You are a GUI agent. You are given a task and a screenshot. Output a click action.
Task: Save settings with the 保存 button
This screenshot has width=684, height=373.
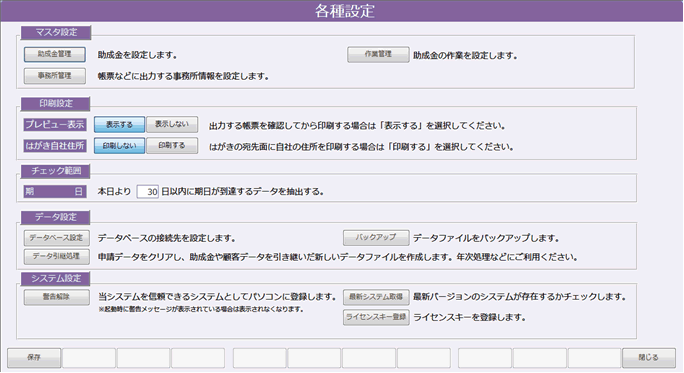tap(34, 358)
